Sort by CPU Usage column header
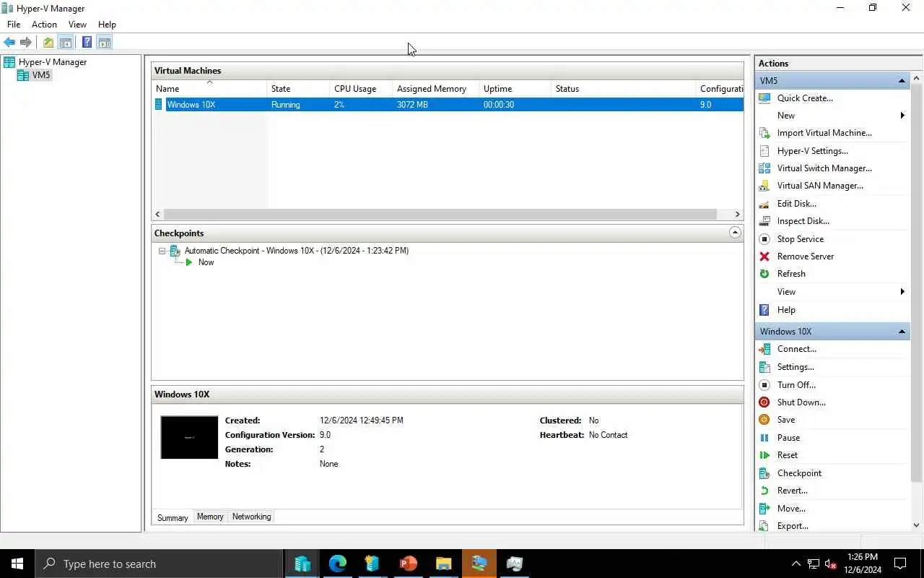 coord(361,89)
